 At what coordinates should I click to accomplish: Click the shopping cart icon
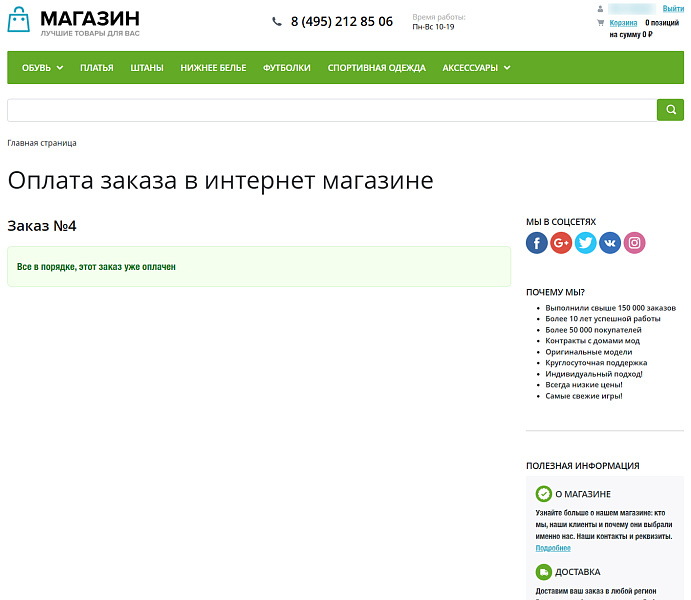tap(600, 22)
